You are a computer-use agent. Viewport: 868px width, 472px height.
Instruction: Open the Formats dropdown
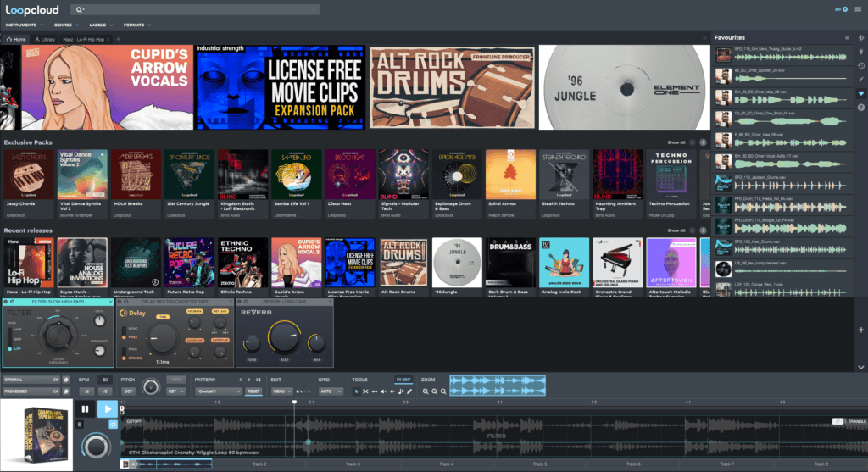136,25
